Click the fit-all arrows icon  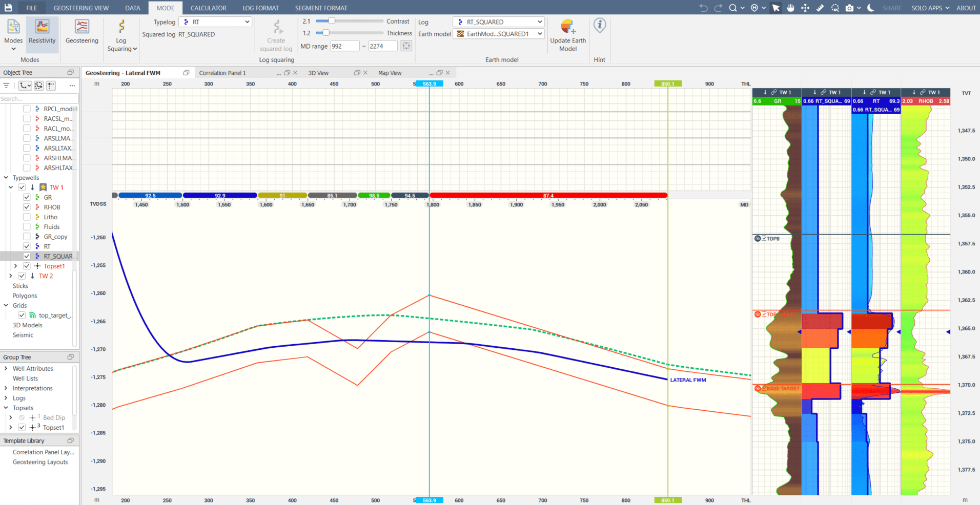[x=806, y=8]
